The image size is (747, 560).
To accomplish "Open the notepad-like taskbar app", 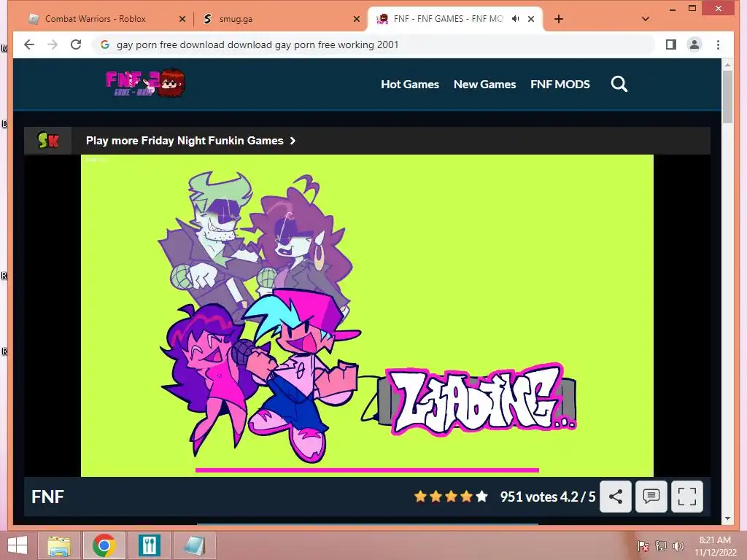I will point(194,545).
